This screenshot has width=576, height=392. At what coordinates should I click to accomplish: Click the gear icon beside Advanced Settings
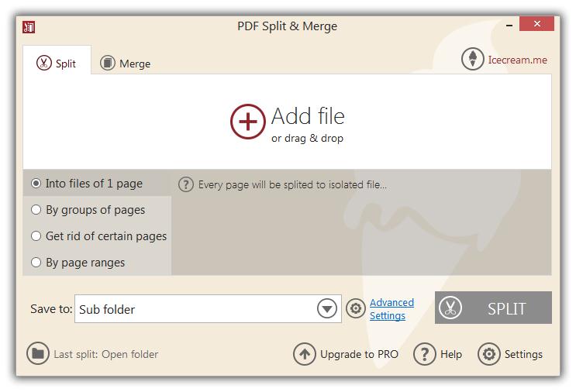[x=355, y=309]
